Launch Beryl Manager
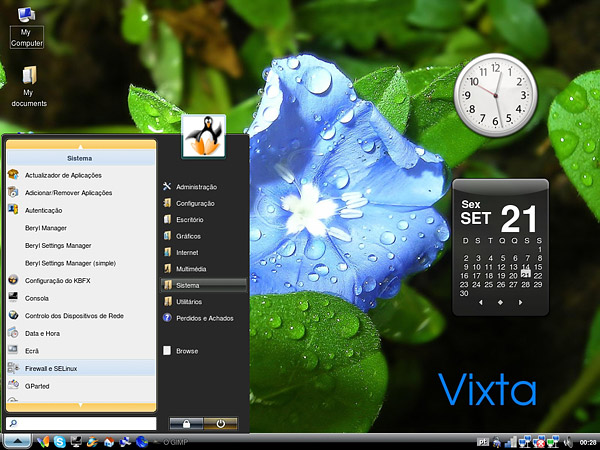The width and height of the screenshot is (600, 450). click(x=81, y=228)
